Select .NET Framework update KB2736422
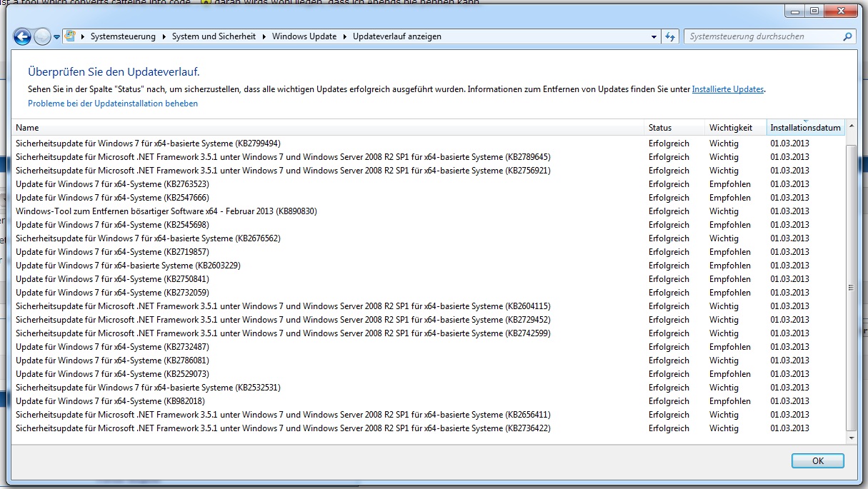The height and width of the screenshot is (489, 868). point(428,428)
